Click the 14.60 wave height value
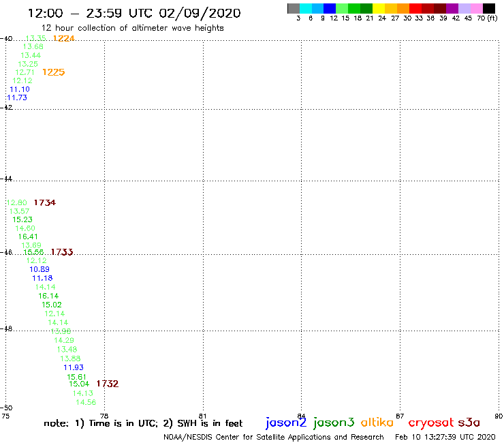 point(25,228)
